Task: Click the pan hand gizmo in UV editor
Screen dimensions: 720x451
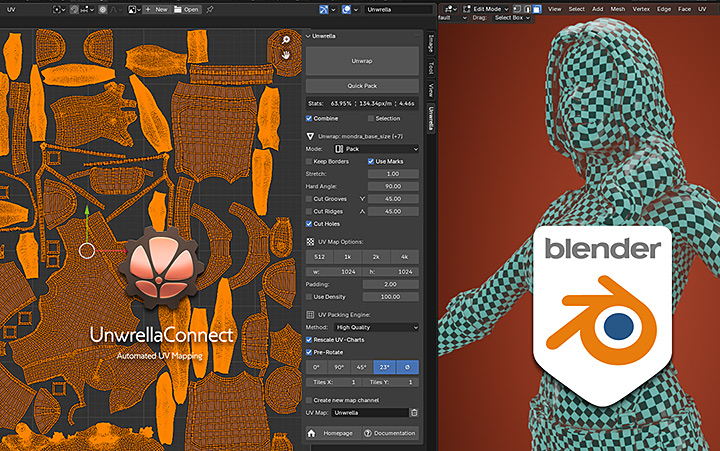Action: (286, 55)
